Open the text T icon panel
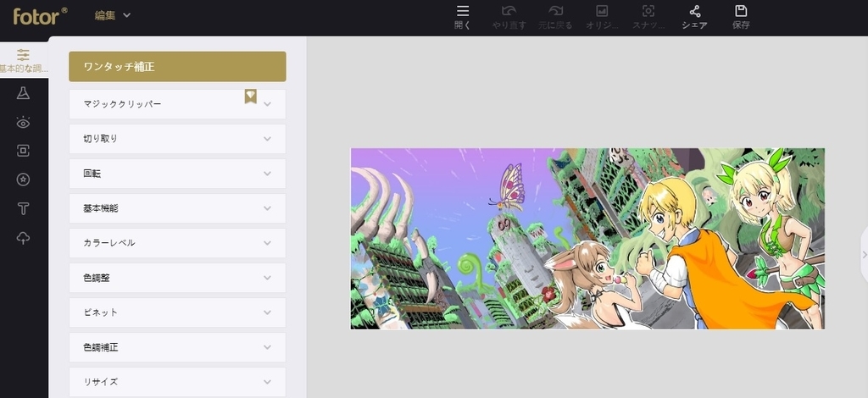The image size is (868, 398). pyautogui.click(x=23, y=208)
